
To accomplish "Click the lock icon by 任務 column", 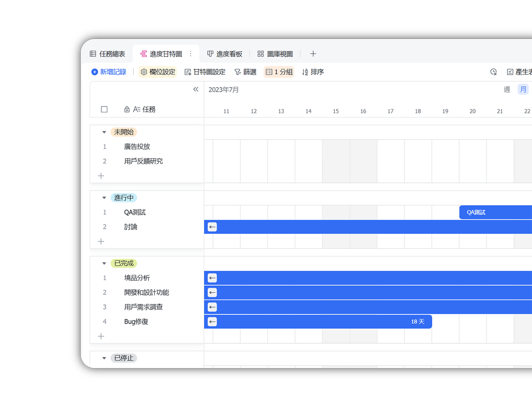I will tap(127, 109).
